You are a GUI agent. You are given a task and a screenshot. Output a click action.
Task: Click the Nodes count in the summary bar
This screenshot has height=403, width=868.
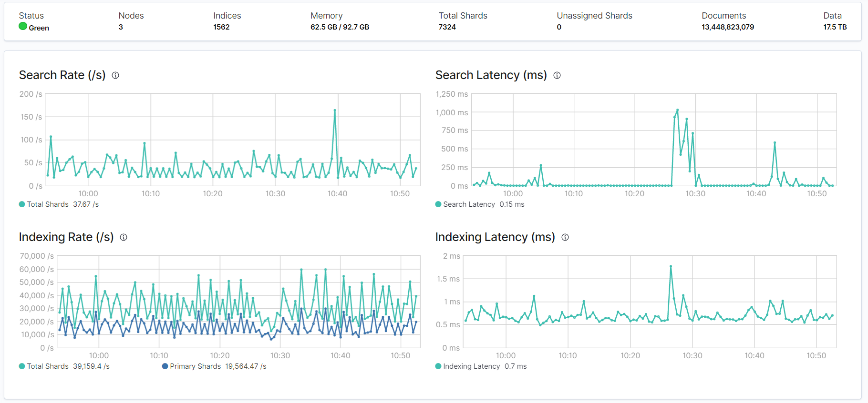pos(121,27)
